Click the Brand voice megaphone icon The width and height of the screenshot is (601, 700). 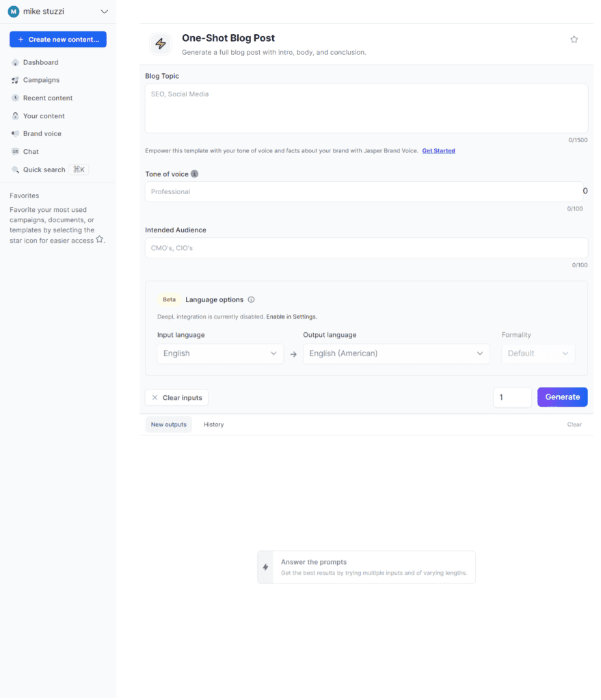tap(16, 134)
